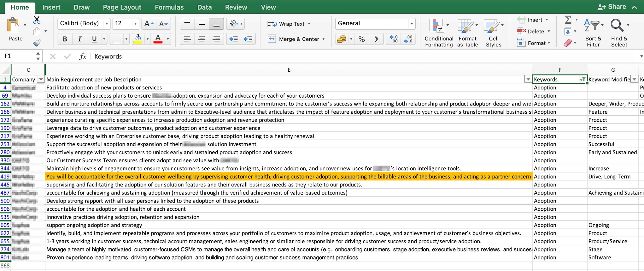Open the Wrap Text dropdown arrow
Viewport: 644px width, 271px height.
(x=309, y=24)
